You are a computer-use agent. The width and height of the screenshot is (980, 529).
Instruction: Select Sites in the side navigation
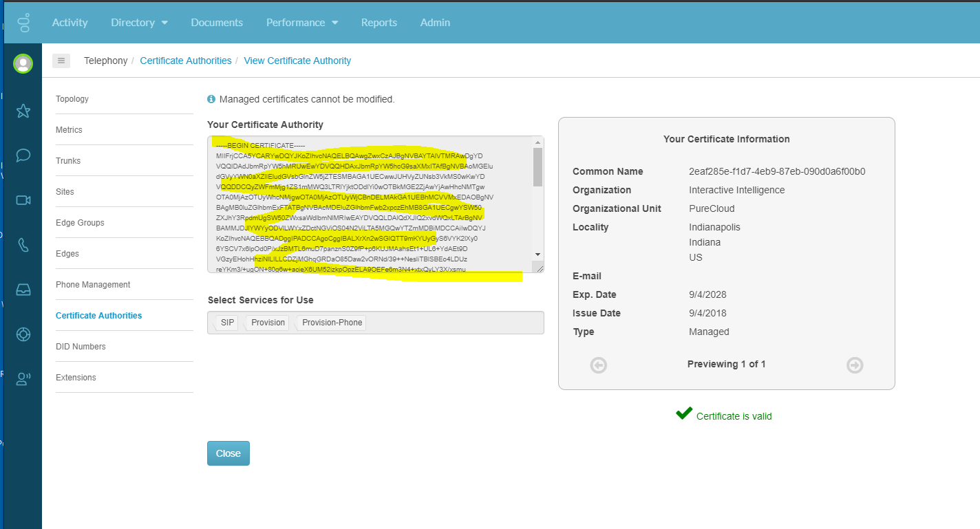(65, 192)
